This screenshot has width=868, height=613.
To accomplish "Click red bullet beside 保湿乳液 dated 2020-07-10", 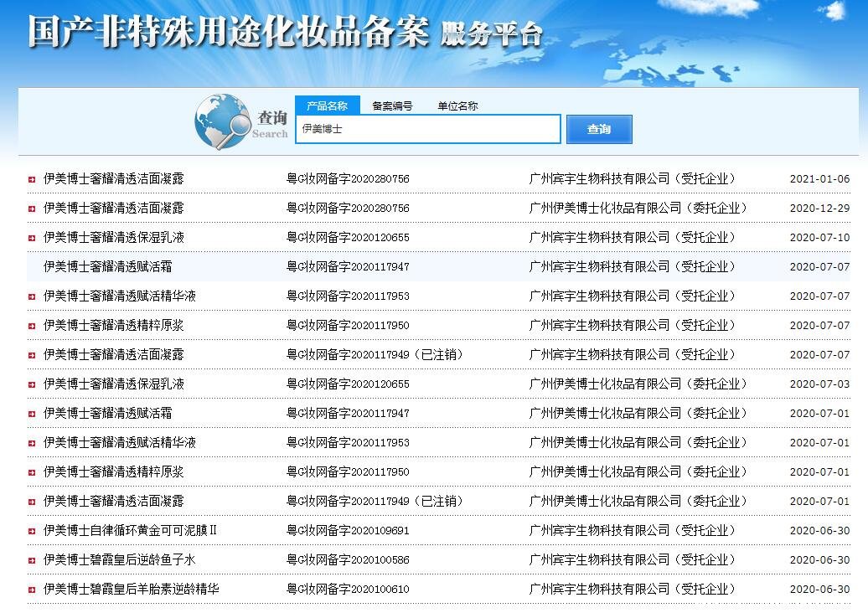I will 32,238.
